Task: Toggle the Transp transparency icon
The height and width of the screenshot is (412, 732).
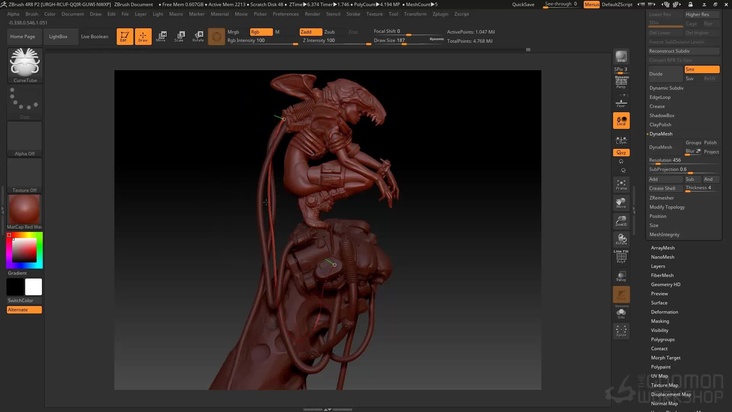Action: point(621,276)
